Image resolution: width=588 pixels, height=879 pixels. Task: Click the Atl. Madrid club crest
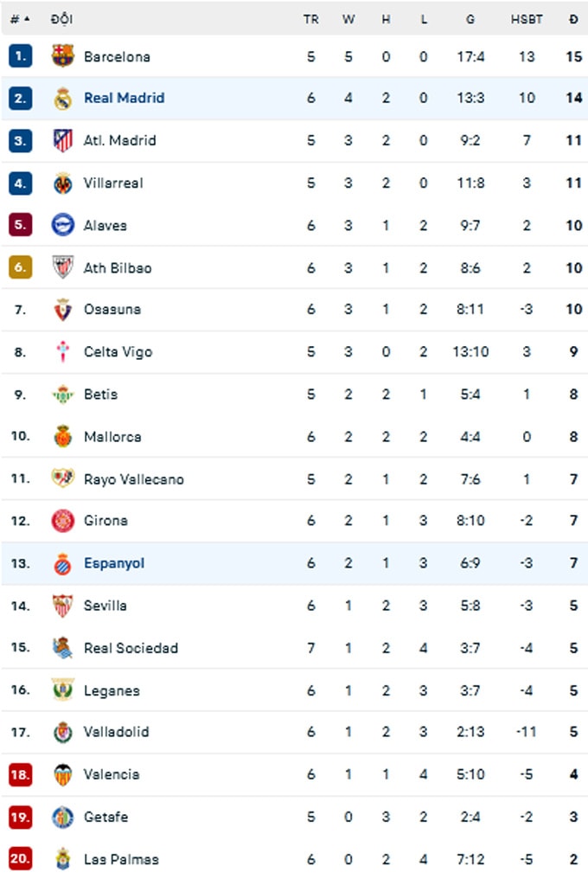coord(63,140)
